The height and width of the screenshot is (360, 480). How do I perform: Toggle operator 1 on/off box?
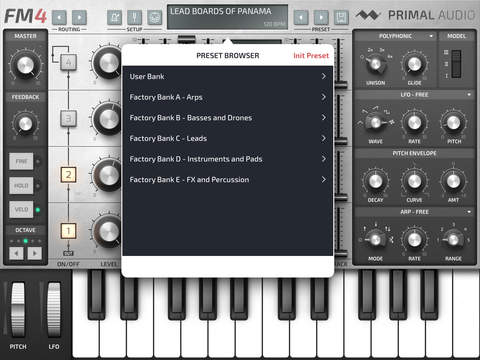[x=68, y=231]
